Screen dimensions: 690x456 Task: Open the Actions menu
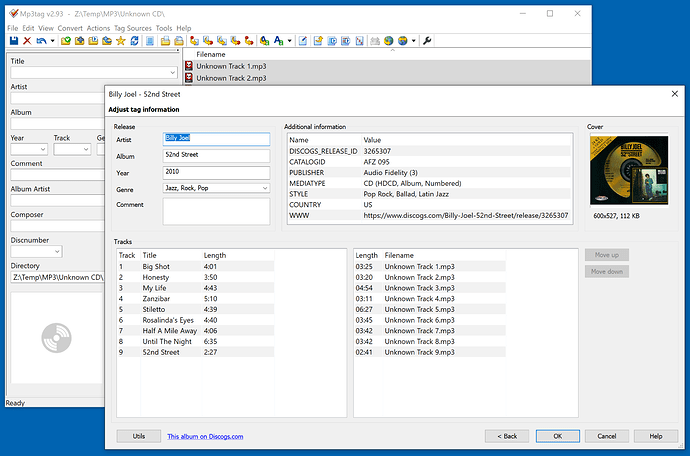point(98,28)
